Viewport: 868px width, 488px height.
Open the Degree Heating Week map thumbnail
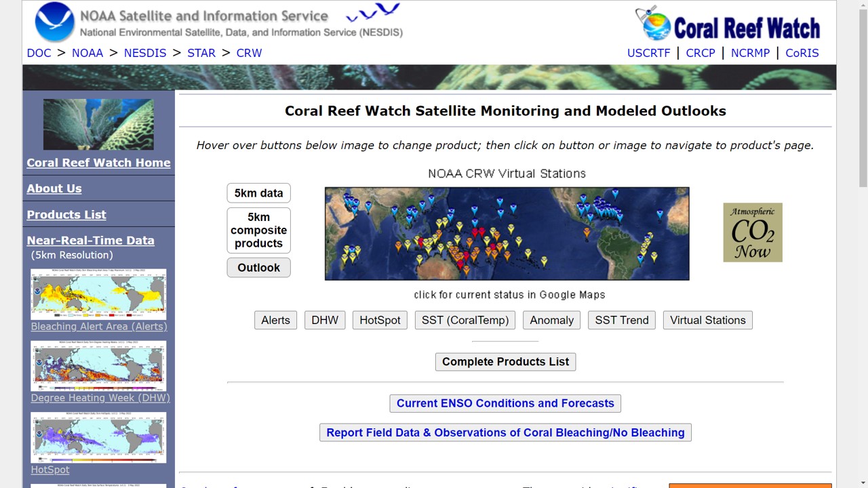tap(98, 366)
